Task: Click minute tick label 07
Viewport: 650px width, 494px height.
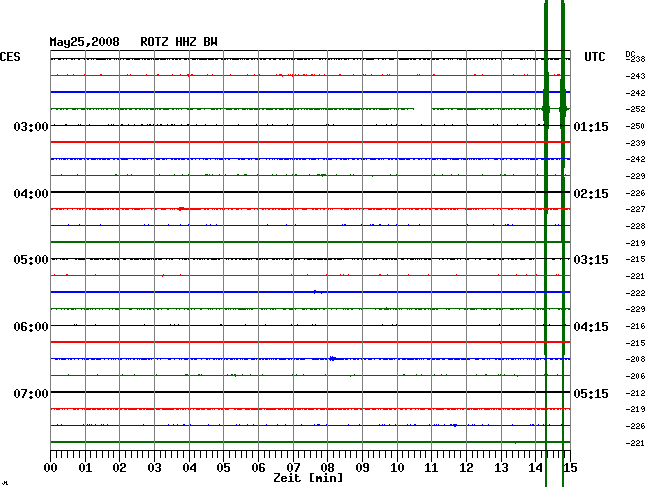Action: tap(293, 468)
